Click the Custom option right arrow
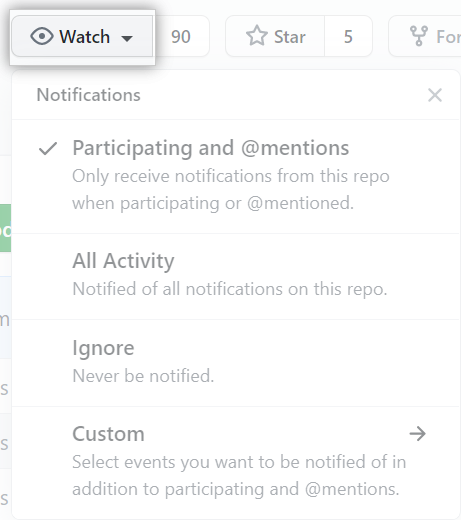Viewport: 461px width, 520px height. [418, 434]
